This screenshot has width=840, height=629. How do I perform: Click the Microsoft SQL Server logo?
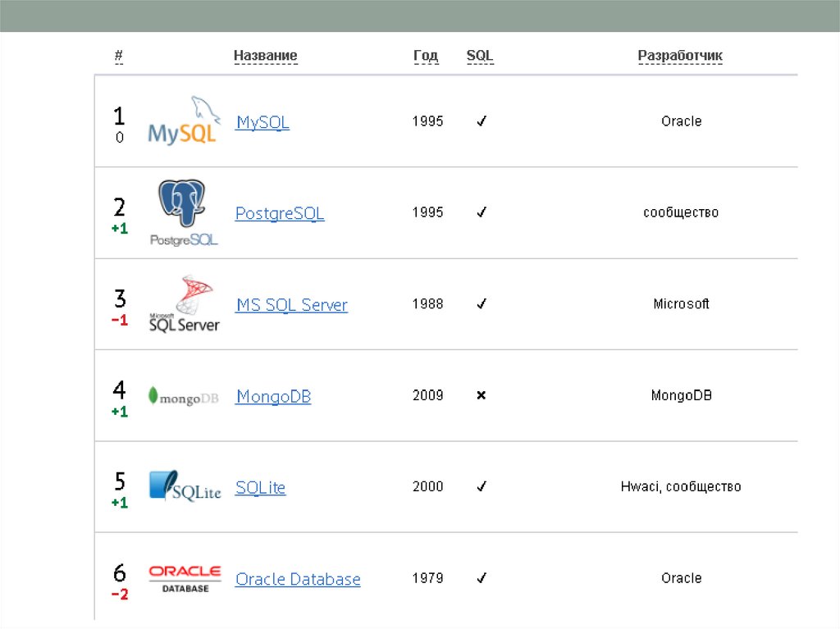(x=184, y=304)
